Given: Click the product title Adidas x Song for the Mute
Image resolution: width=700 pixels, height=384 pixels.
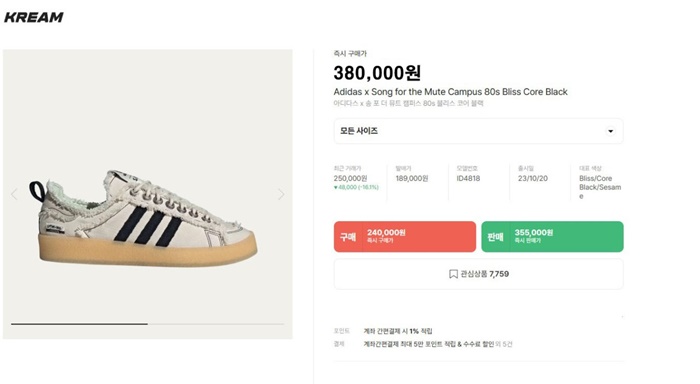Looking at the screenshot, I should (450, 92).
